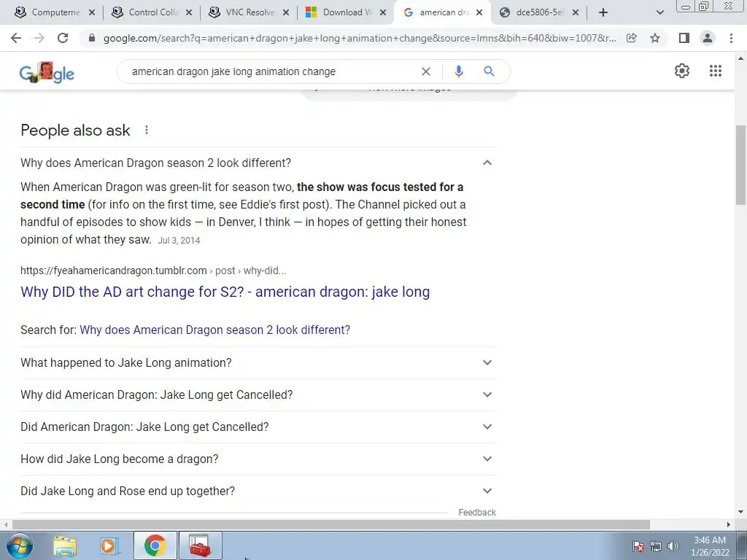Open the fyeahamericandragon tumblr URL
The width and height of the screenshot is (747, 560).
click(153, 271)
